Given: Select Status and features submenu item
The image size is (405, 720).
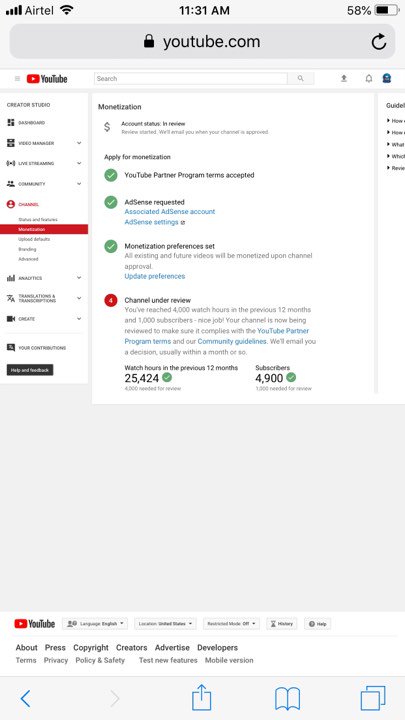Looking at the screenshot, I should [38, 219].
